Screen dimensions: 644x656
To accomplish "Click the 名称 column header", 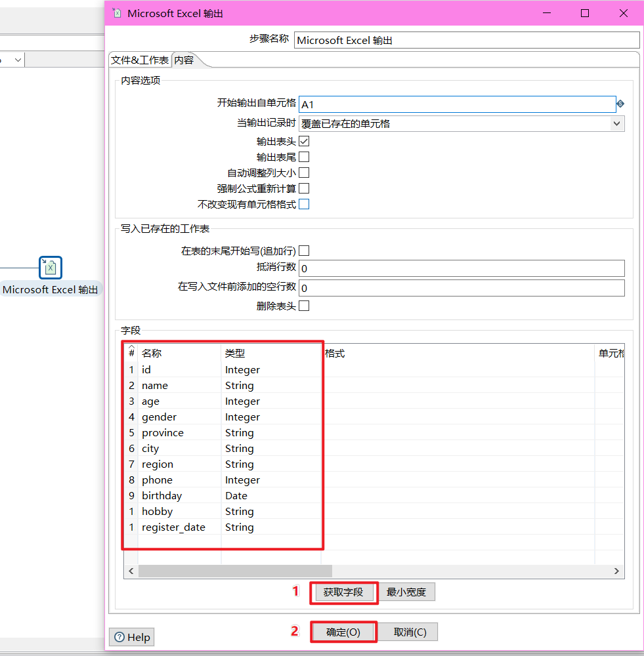I will point(179,353).
